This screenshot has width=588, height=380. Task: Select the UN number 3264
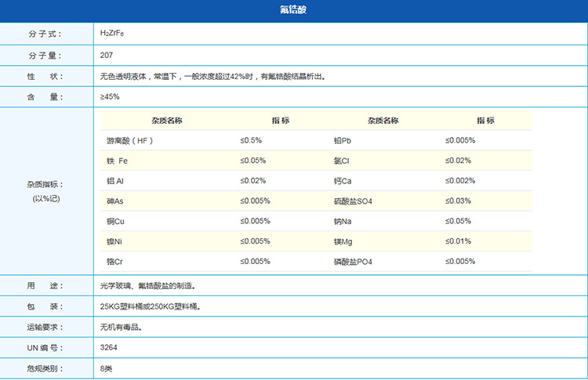click(109, 348)
